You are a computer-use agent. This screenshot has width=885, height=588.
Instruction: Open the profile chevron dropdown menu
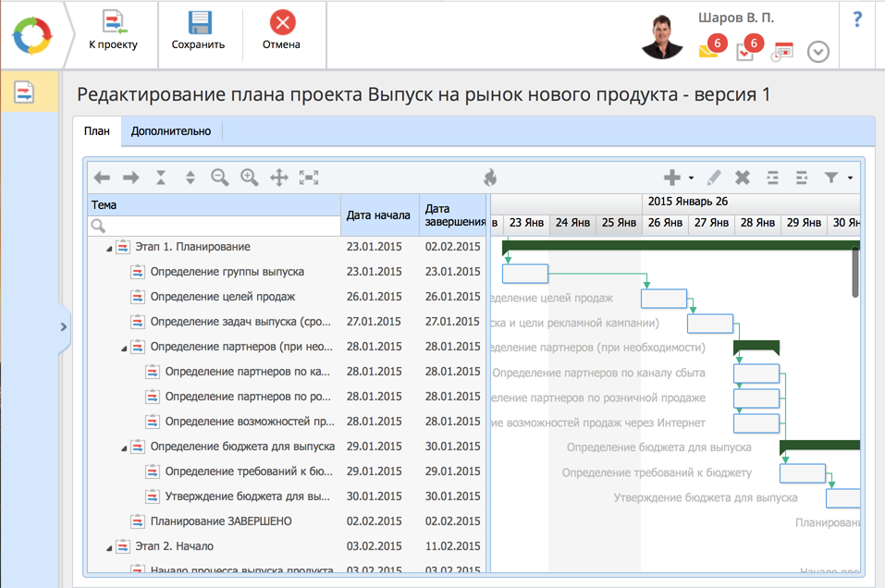817,53
